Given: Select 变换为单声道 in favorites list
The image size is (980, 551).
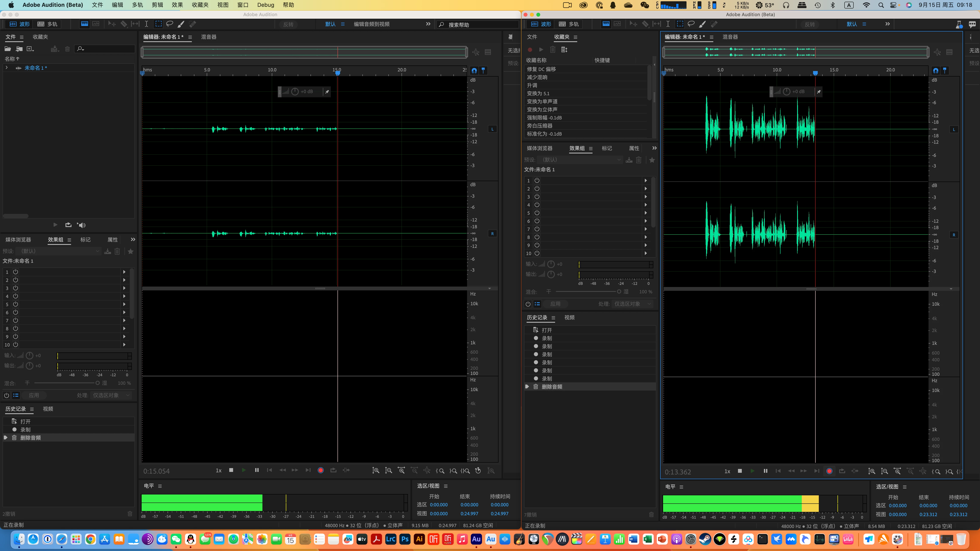Looking at the screenshot, I should 542,102.
